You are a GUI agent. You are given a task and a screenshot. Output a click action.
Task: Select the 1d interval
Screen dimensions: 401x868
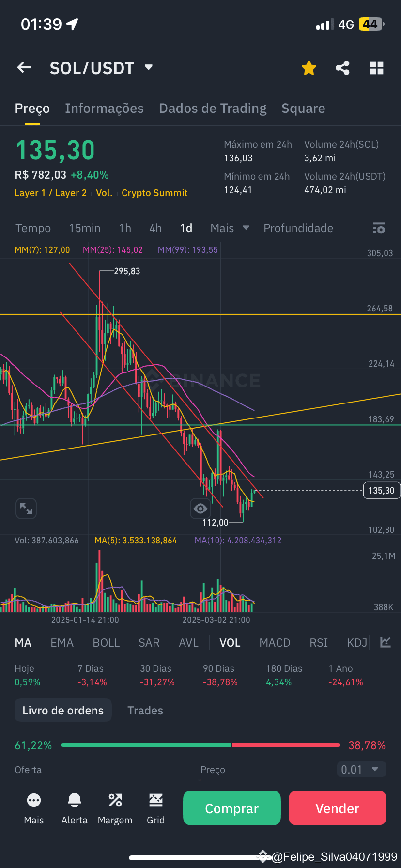pos(186,228)
